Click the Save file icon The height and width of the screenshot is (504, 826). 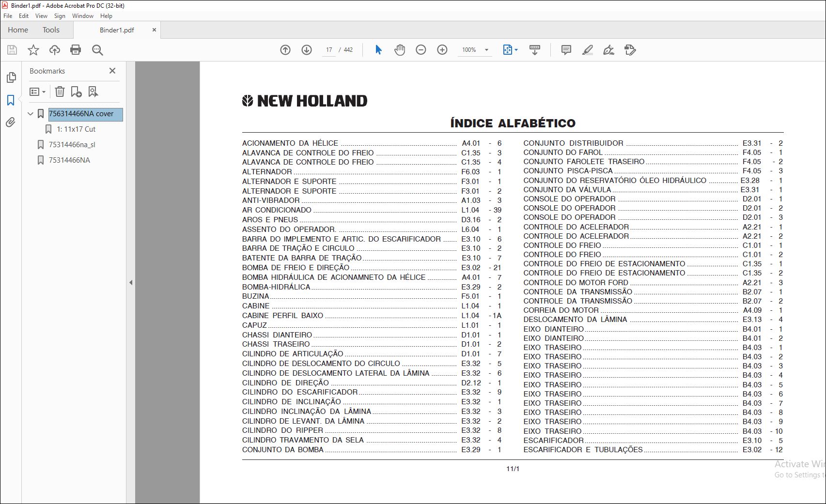12,50
